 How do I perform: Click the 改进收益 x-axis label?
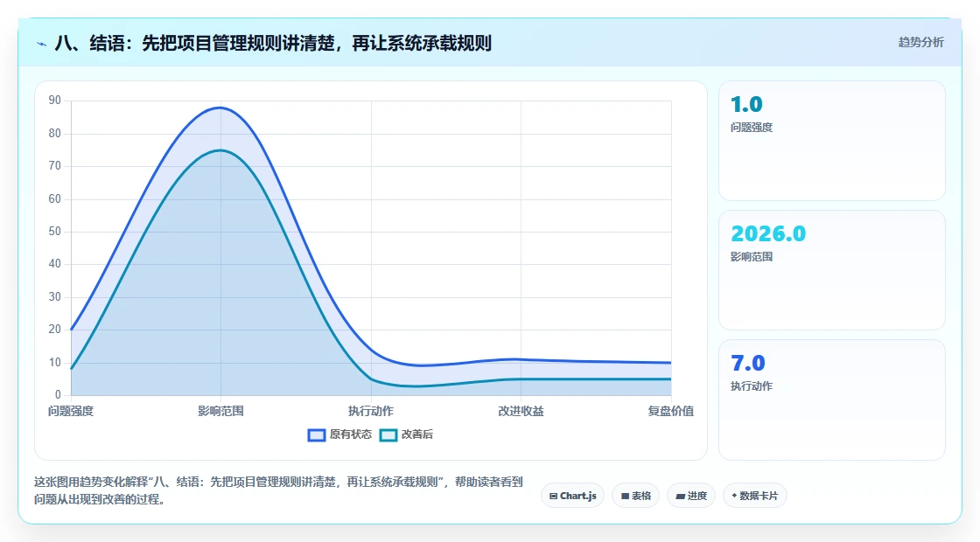tap(521, 411)
